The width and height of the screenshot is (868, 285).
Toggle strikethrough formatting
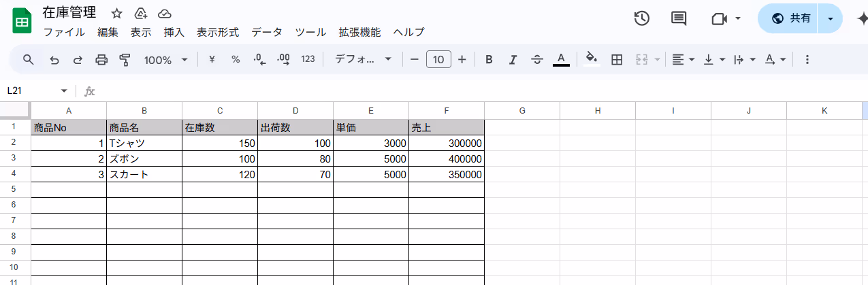(x=537, y=60)
